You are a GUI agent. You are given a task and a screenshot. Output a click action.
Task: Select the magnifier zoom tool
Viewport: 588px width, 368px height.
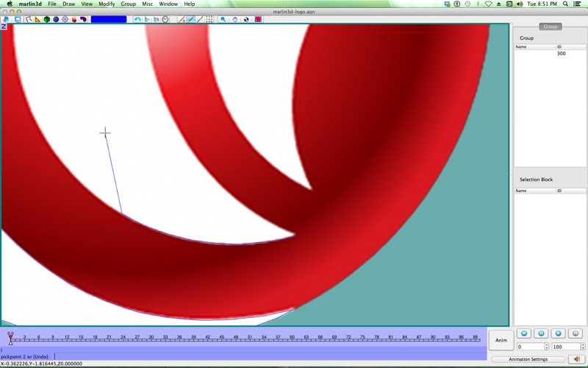223,19
